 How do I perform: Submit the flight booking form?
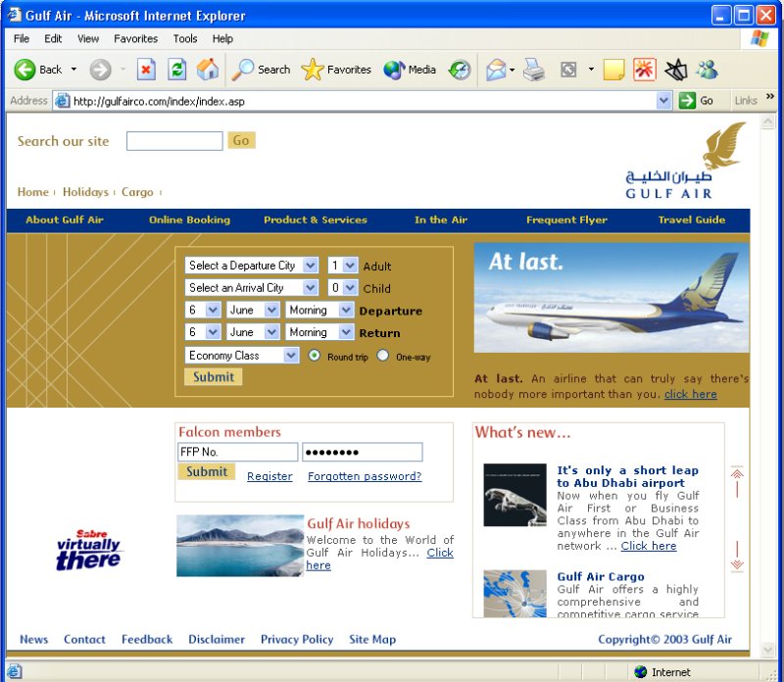point(213,377)
